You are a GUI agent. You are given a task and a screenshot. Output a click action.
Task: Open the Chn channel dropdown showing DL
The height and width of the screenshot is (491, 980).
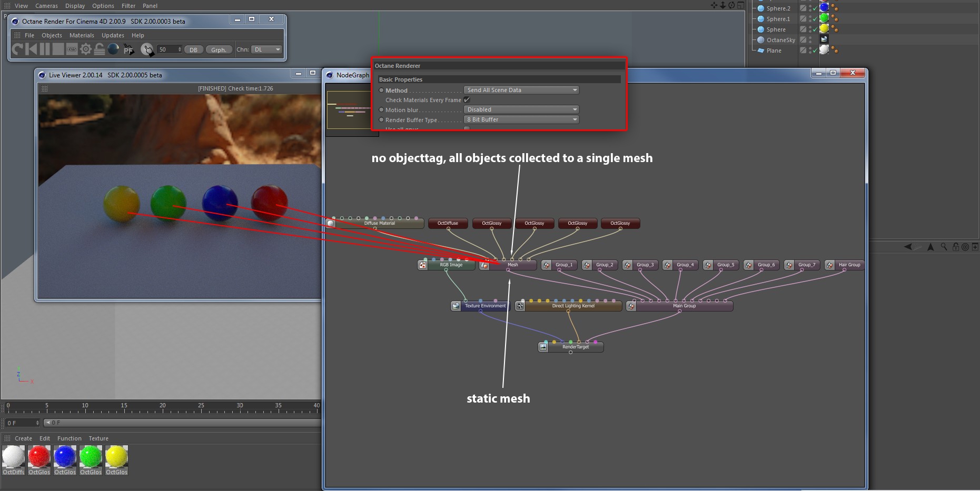(x=267, y=49)
